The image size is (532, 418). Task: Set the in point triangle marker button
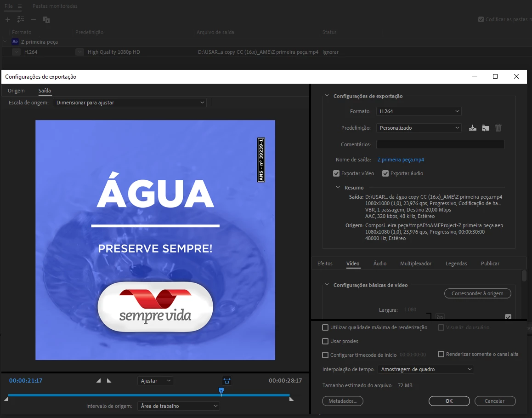(x=98, y=381)
